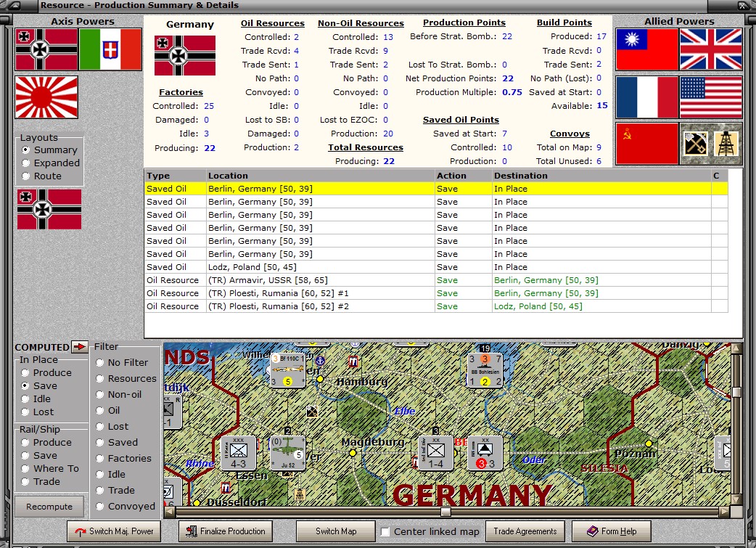Click the 4-3 infantry unit near Essen
The height and width of the screenshot is (548, 756).
tap(238, 453)
